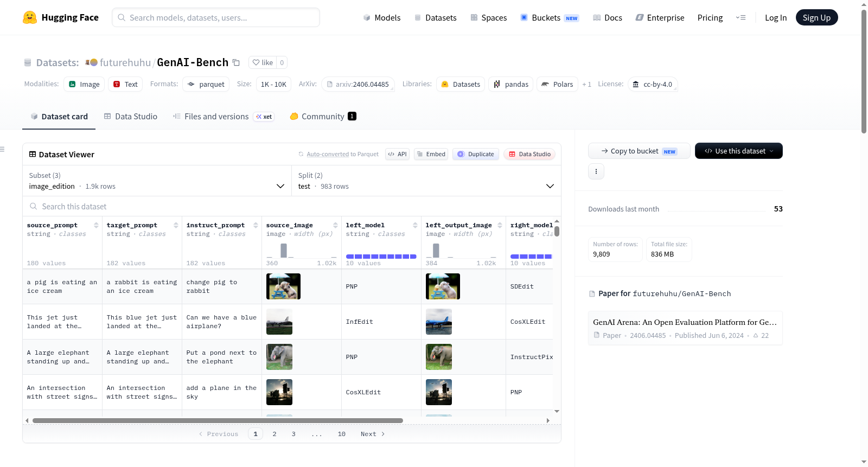Viewport: 868px width, 467px height.
Task: Switch to the Dataset card tab
Action: [x=59, y=117]
